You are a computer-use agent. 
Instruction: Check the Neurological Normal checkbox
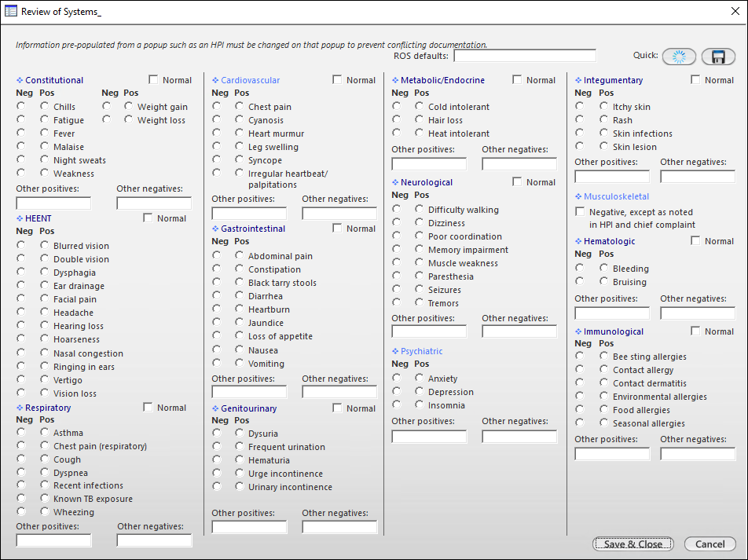point(517,181)
